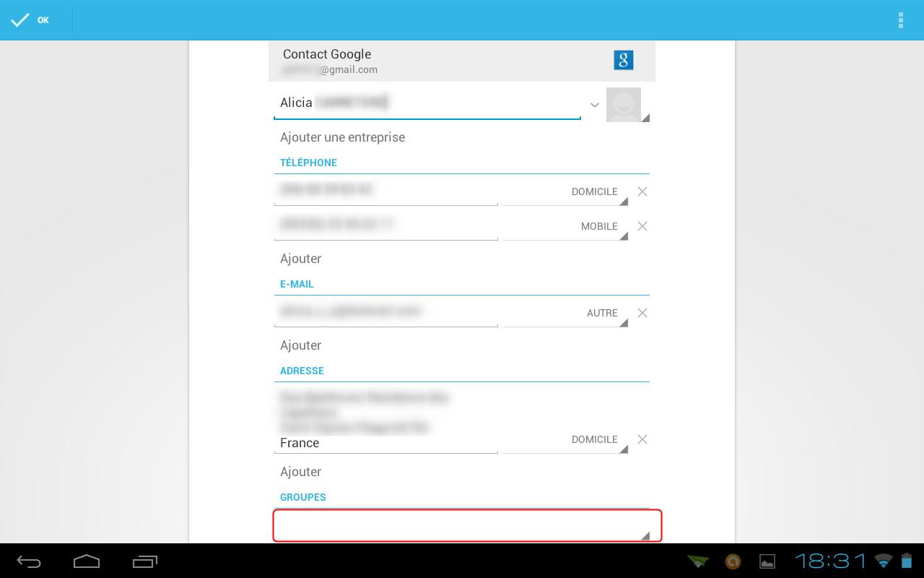Tap the Google account icon
The width and height of the screenshot is (924, 578).
pos(623,60)
